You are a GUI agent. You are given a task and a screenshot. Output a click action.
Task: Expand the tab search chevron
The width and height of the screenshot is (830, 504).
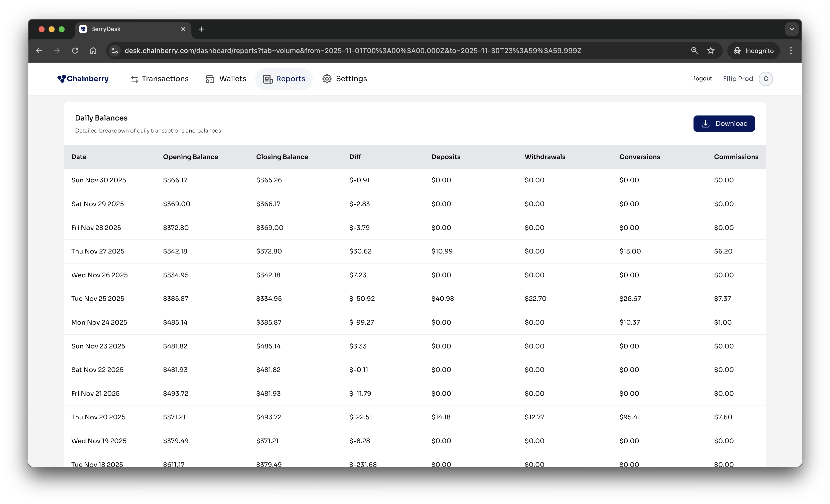tap(792, 29)
